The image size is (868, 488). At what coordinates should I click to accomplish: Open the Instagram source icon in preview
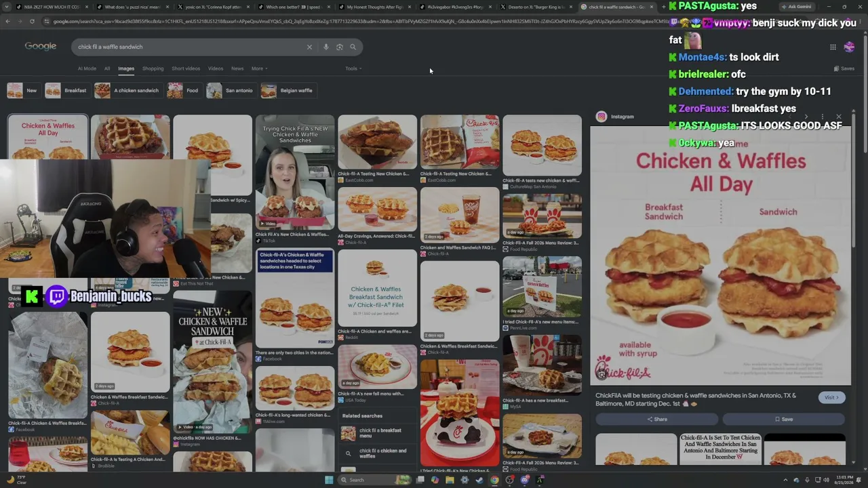click(x=601, y=117)
